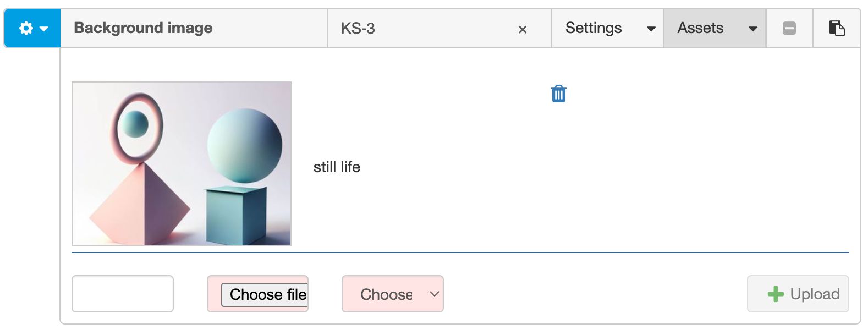Image resolution: width=868 pixels, height=329 pixels.
Task: Click the white caret beside the gear
Action: click(x=43, y=29)
